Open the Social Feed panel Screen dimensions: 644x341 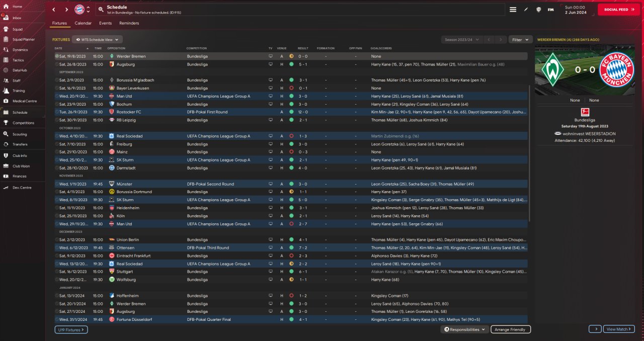(x=618, y=10)
